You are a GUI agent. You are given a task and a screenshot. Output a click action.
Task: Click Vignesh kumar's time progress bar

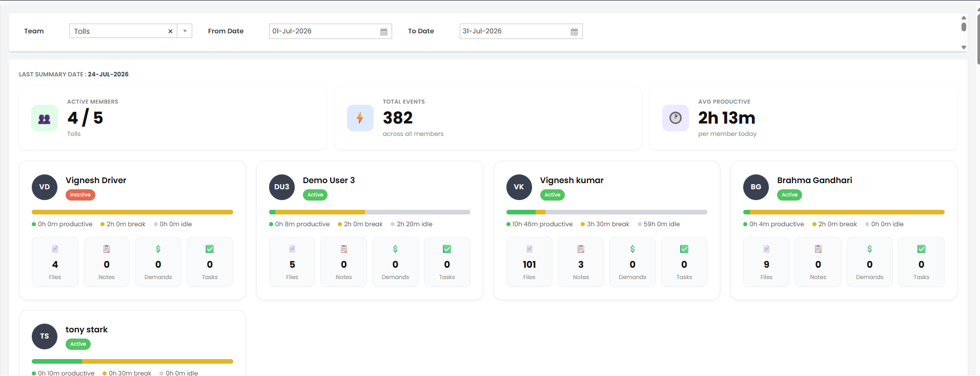point(607,212)
